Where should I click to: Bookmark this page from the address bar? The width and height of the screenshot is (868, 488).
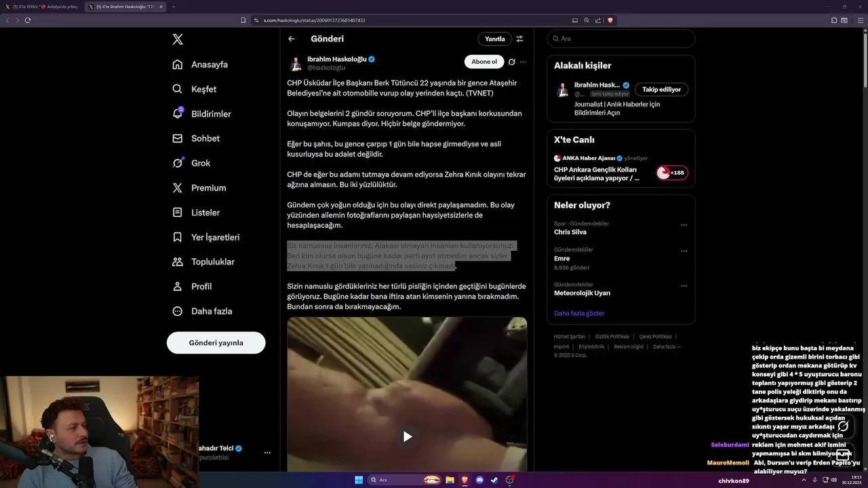(x=243, y=20)
